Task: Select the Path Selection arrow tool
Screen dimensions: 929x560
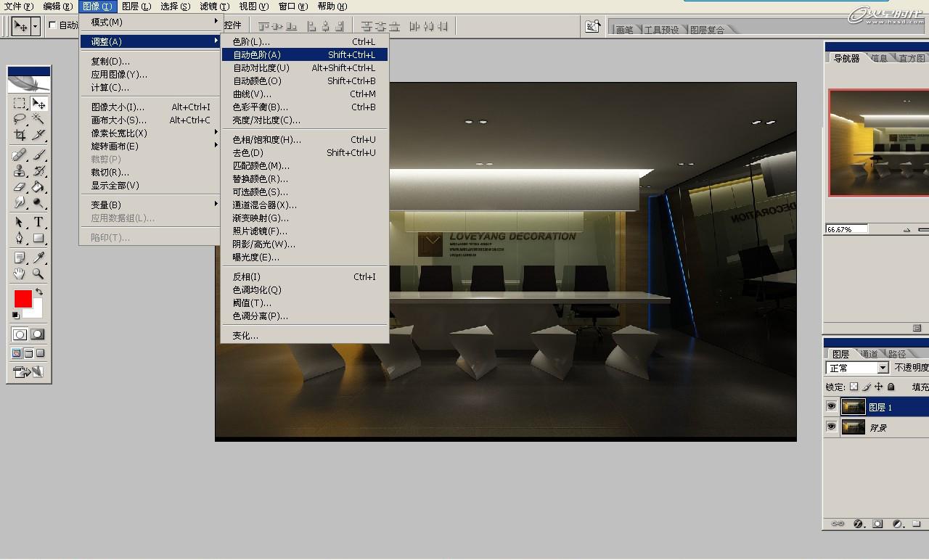Action: [20, 222]
